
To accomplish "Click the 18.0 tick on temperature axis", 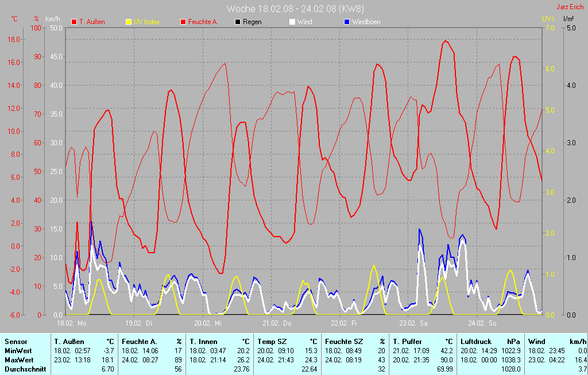I will [14, 40].
